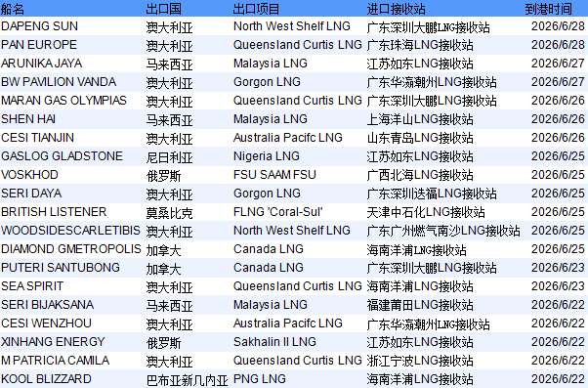The height and width of the screenshot is (388, 588).
Task: Click Gorgon LNG in SERI DAYA row
Action: point(267,194)
